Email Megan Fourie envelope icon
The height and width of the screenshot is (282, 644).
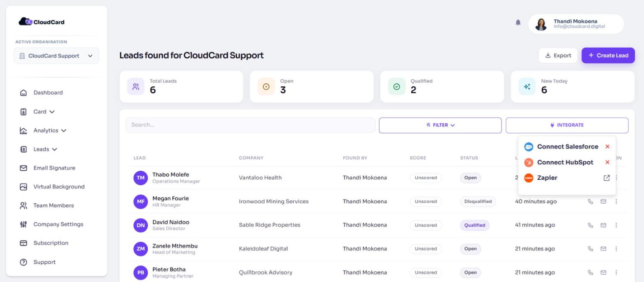603,202
